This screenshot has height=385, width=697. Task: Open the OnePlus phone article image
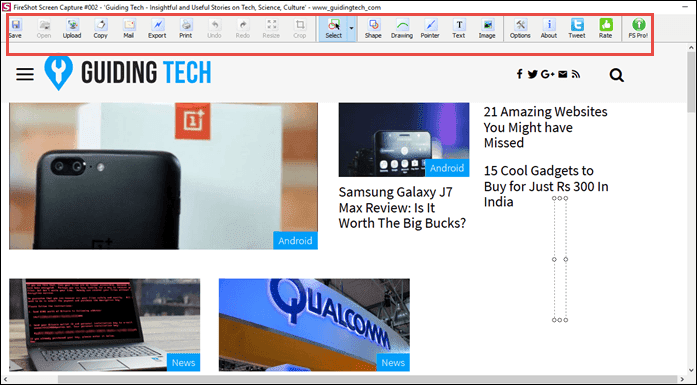click(x=163, y=176)
